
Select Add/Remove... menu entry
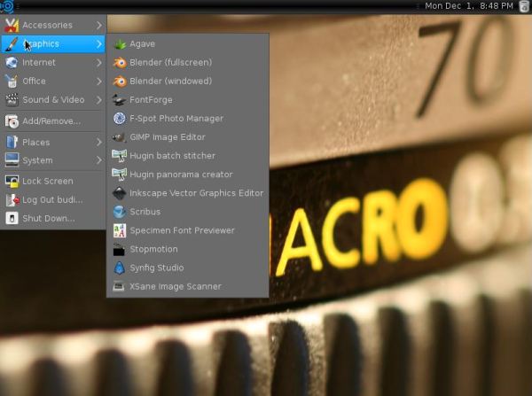53,121
